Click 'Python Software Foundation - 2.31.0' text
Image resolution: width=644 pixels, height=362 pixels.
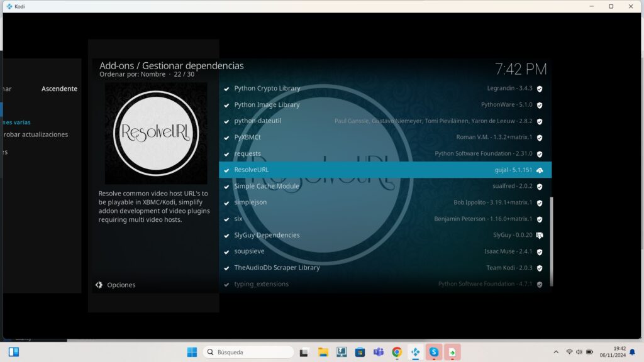point(484,153)
